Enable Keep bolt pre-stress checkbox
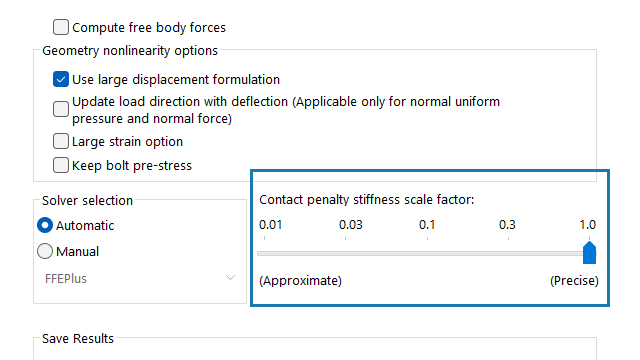Image resolution: width=640 pixels, height=360 pixels. click(61, 165)
